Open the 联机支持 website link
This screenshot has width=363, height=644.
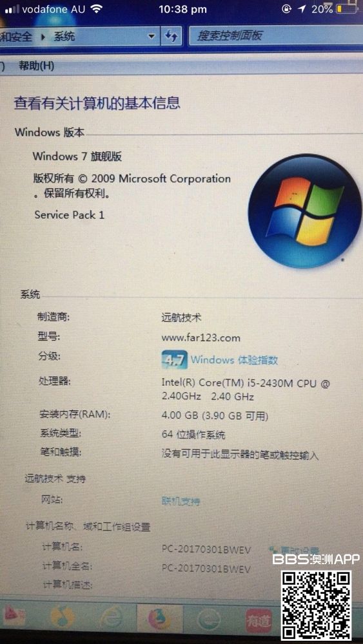[x=181, y=502]
